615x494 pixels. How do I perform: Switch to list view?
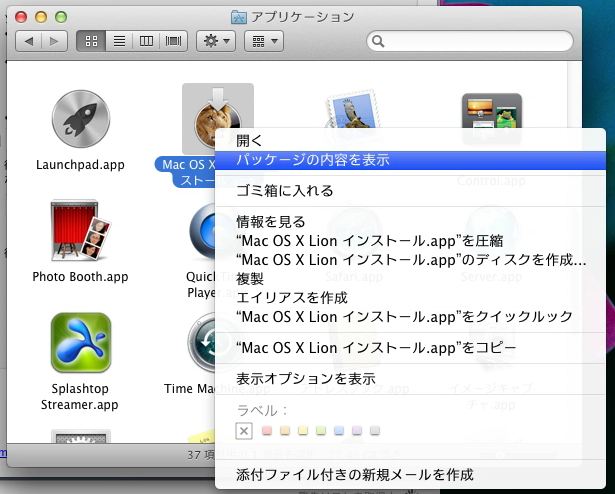coord(119,41)
